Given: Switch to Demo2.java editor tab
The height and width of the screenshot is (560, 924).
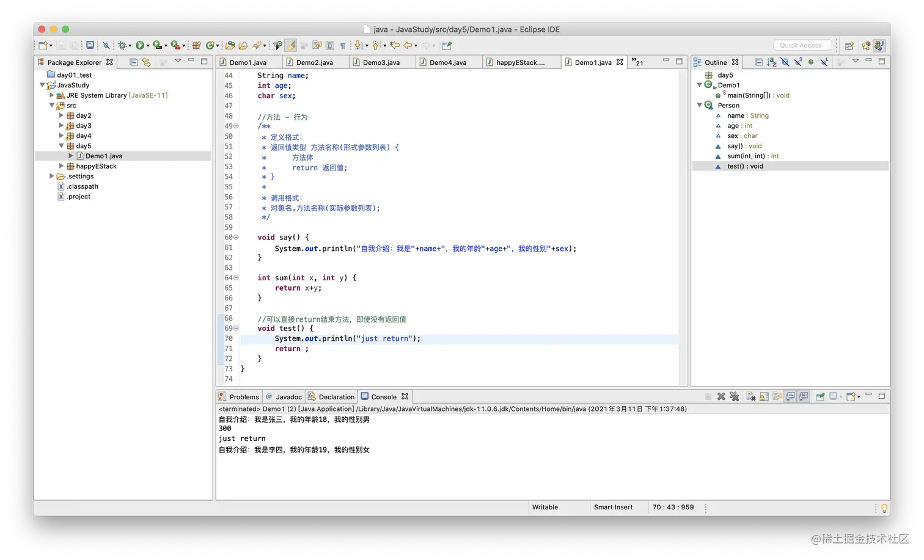Looking at the screenshot, I should point(315,62).
